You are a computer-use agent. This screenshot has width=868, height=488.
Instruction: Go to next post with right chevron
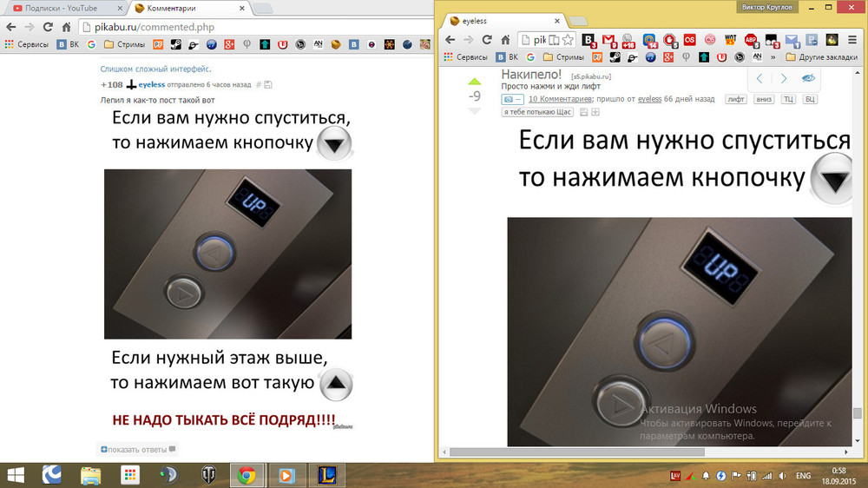[784, 79]
